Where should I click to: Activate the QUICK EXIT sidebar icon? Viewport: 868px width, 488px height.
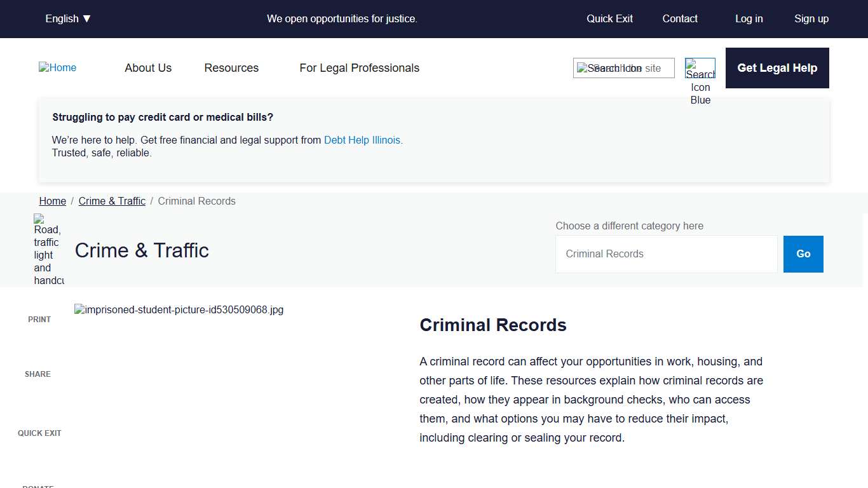click(x=39, y=433)
